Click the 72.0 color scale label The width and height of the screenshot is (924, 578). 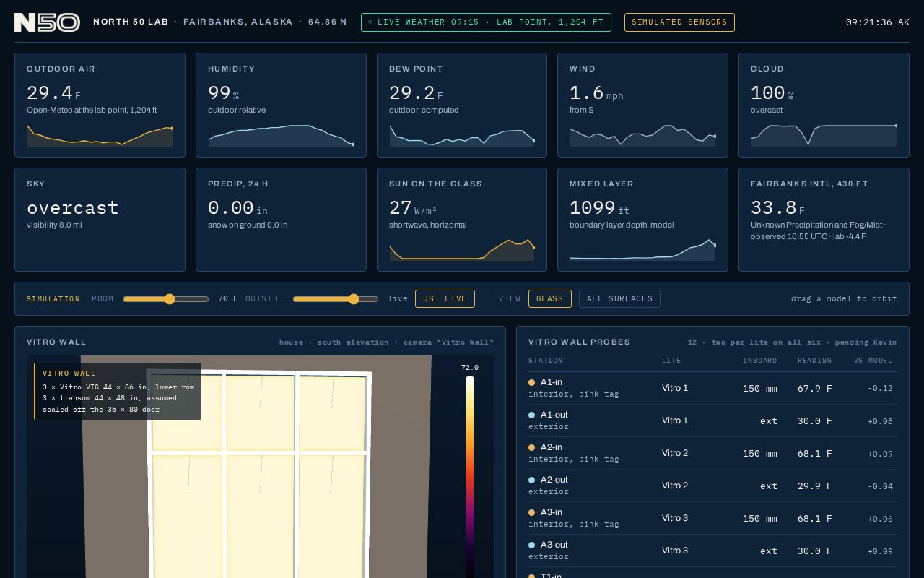[x=470, y=368]
